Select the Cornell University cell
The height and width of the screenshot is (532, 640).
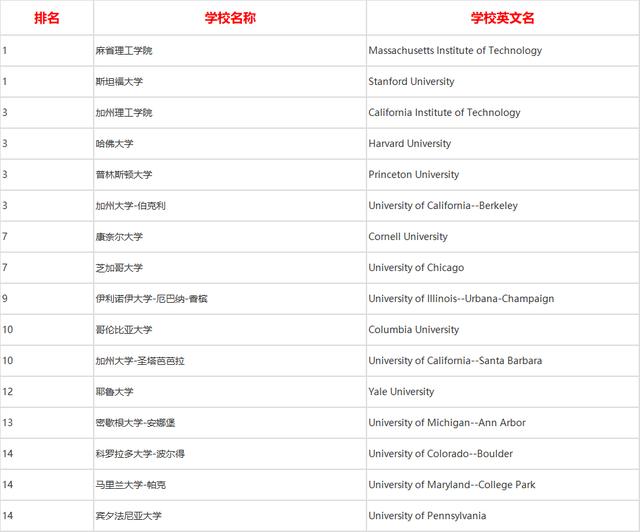[503, 237]
